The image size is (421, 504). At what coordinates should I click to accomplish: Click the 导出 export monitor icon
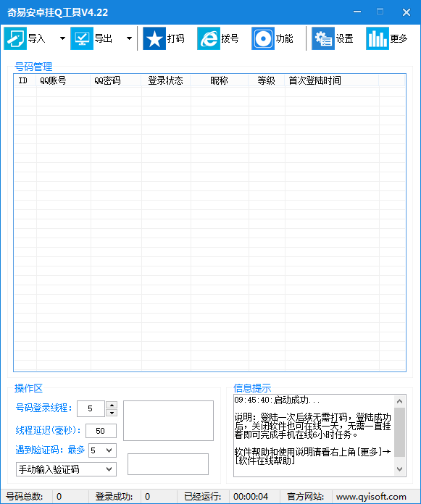pyautogui.click(x=82, y=38)
